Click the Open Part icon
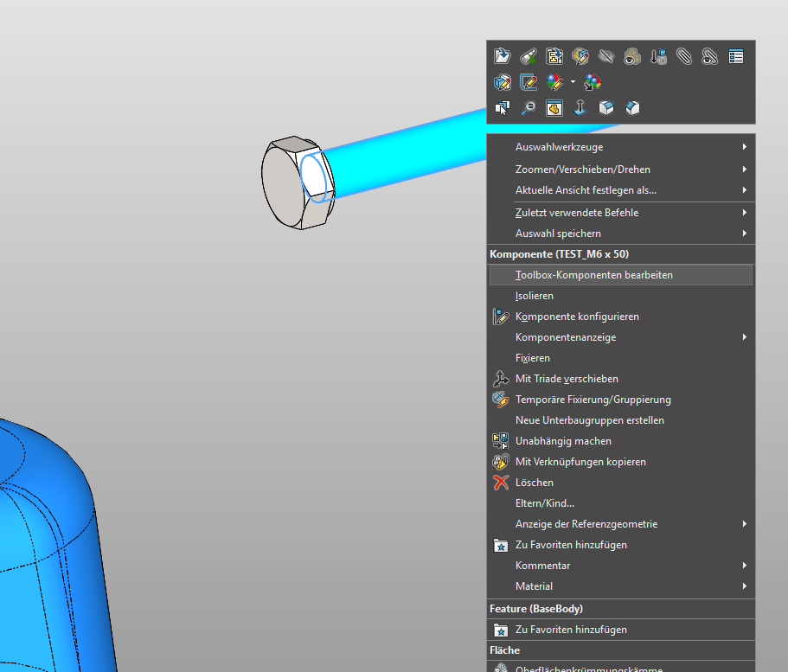Screen dimensions: 788x672 502,57
